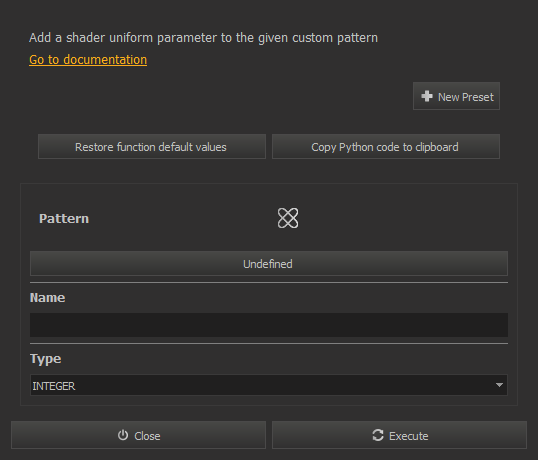Expand the Type combo box arrow
Viewport: 538px width, 460px height.
click(x=499, y=385)
